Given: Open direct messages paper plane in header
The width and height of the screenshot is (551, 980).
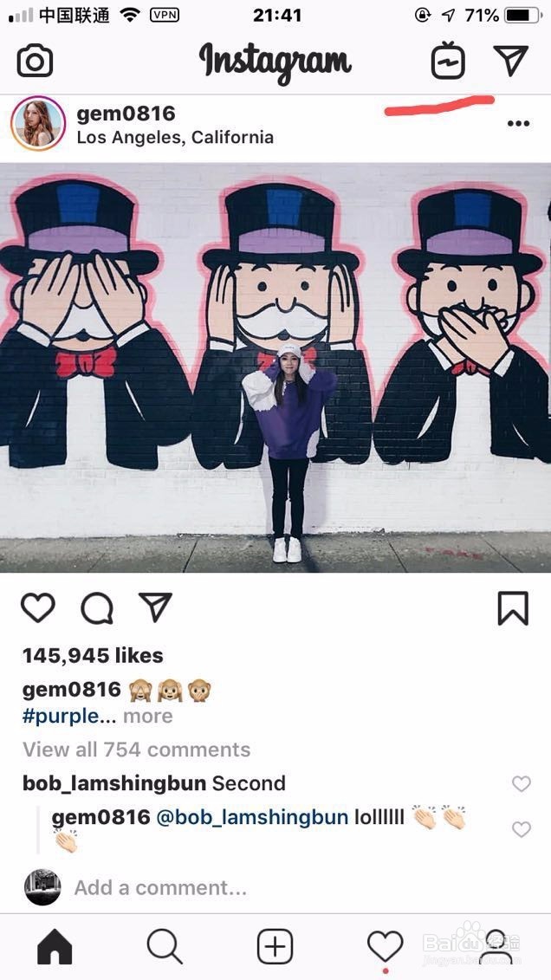Looking at the screenshot, I should coord(511,61).
